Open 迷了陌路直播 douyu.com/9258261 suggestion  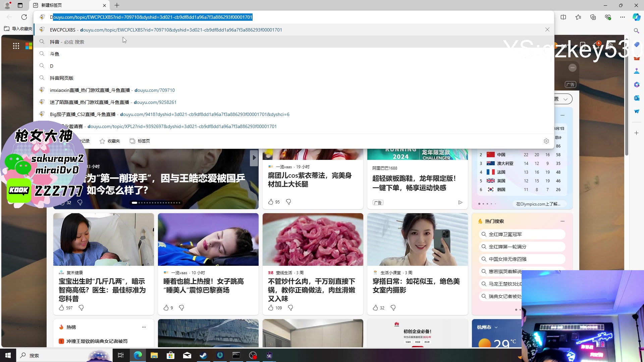pos(294,102)
